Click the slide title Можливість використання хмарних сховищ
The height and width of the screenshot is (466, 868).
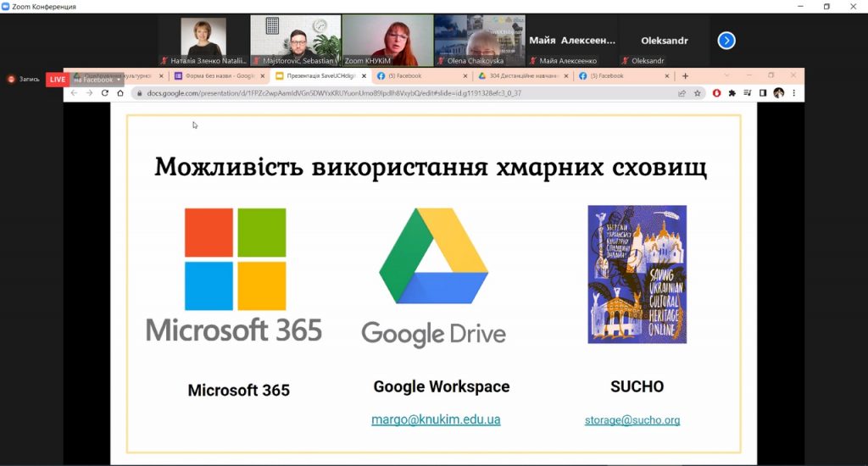pyautogui.click(x=431, y=167)
